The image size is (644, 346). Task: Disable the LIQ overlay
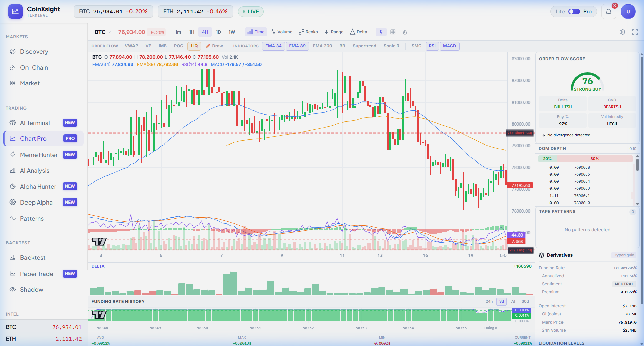(194, 46)
